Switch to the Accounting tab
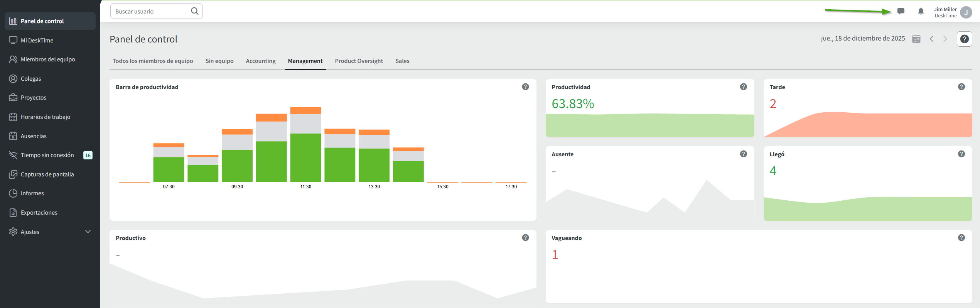This screenshot has width=980, height=308. click(261, 61)
